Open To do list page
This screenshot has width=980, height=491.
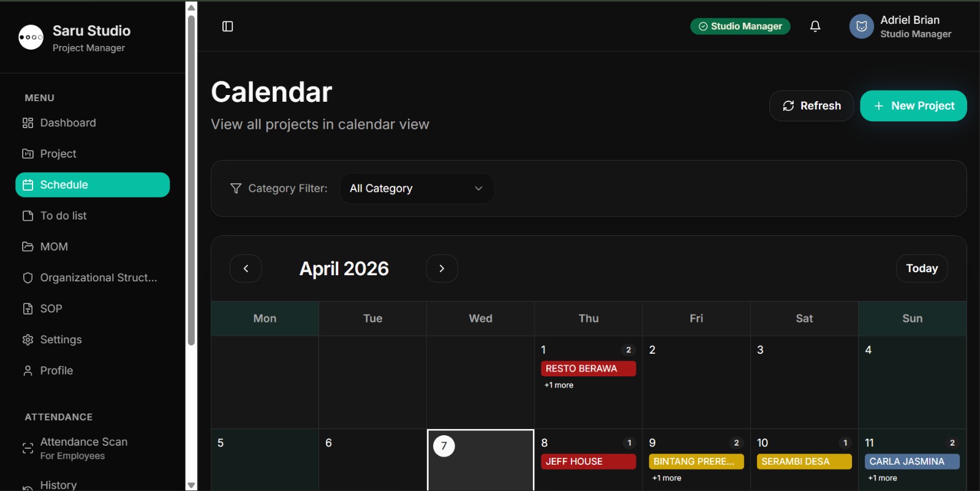coord(92,216)
